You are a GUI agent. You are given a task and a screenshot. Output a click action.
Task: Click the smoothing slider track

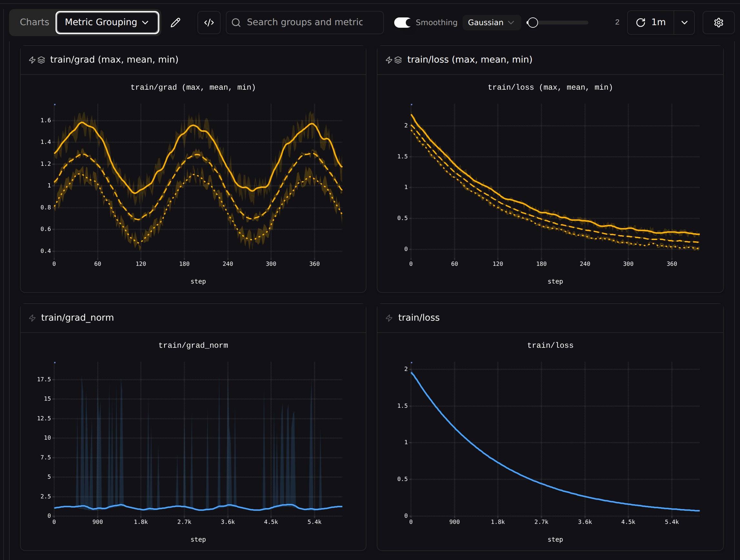[x=557, y=22]
